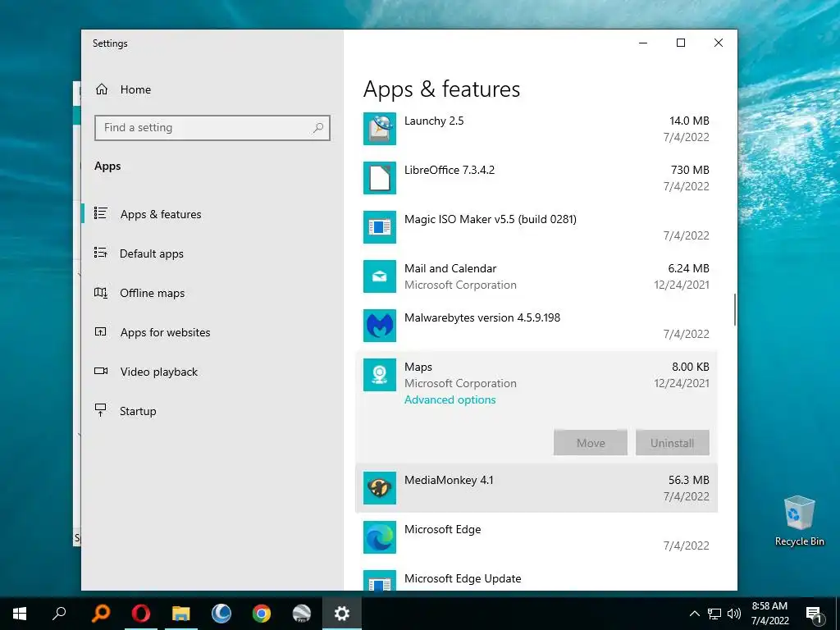Select the Recycle Bin desktop icon
This screenshot has width=840, height=630.
pos(799,521)
